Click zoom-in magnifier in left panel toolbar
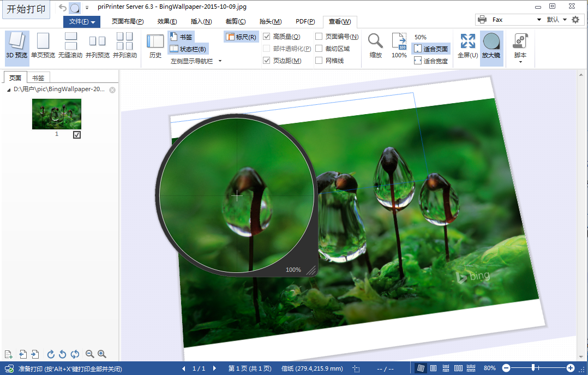 (101, 354)
